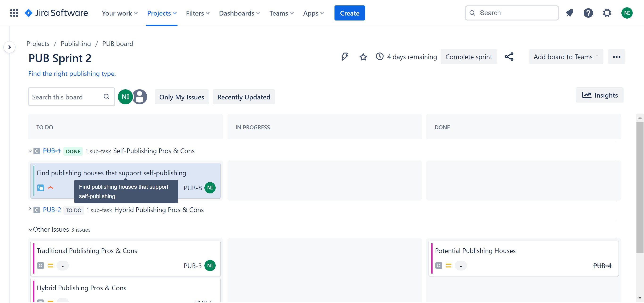Open the Dashboards menu
The image size is (644, 303).
point(239,13)
